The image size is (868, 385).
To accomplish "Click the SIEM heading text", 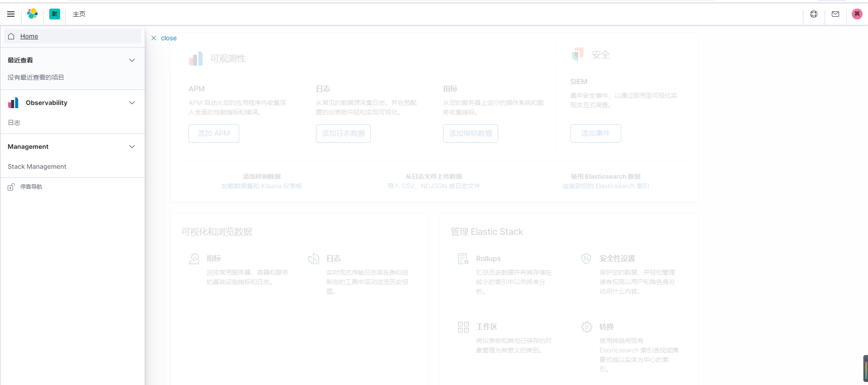I will tap(579, 81).
